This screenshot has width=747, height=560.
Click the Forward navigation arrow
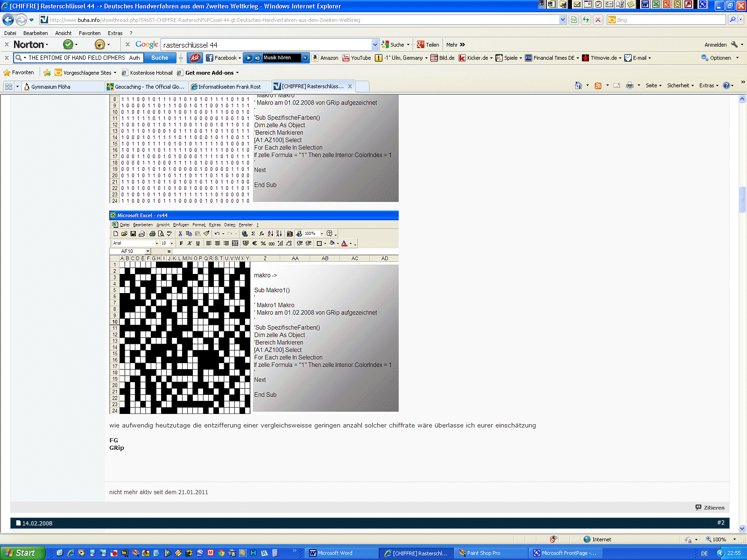click(x=21, y=20)
